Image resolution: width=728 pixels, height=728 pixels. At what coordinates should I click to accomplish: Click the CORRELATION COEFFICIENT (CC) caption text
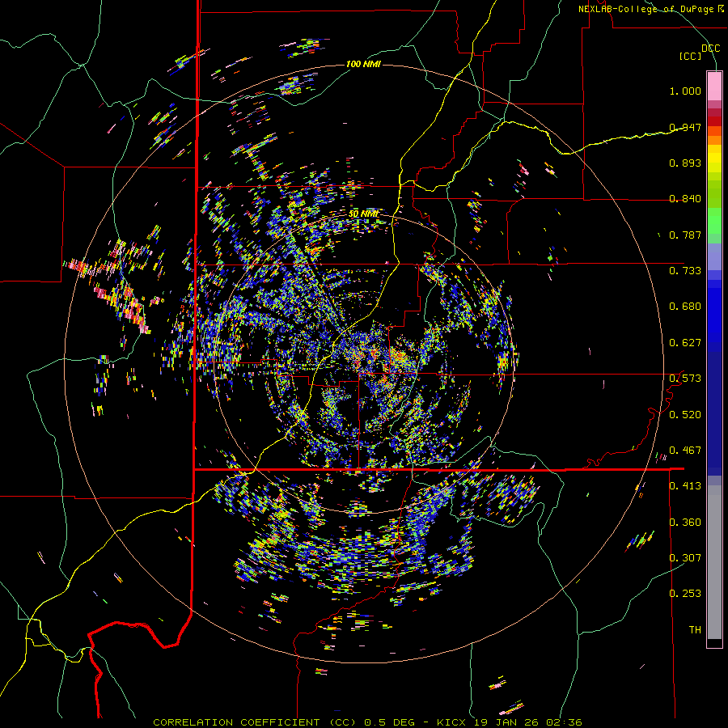pos(255,722)
